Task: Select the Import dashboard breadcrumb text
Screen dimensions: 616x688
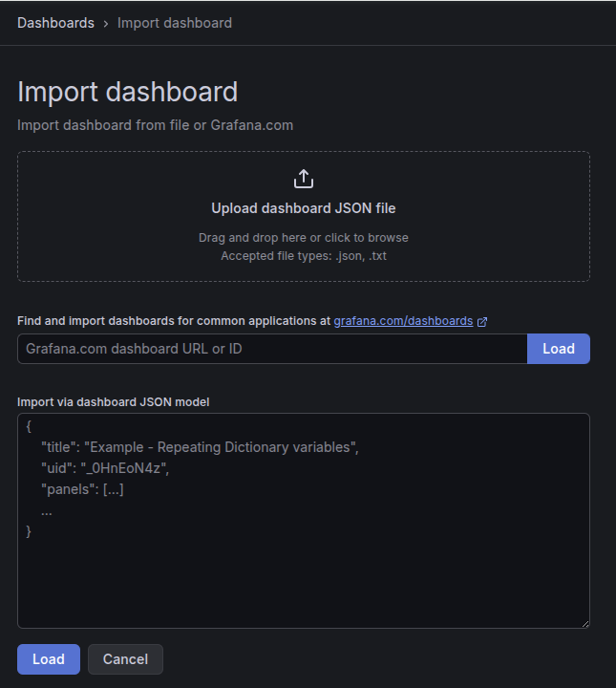Action: tap(175, 23)
